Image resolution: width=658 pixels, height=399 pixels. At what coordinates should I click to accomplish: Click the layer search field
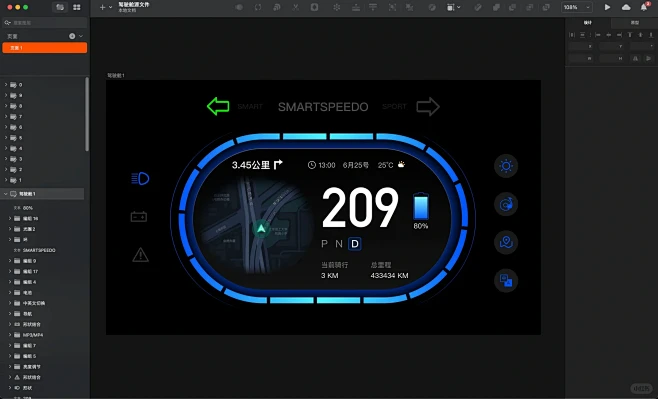(x=45, y=23)
